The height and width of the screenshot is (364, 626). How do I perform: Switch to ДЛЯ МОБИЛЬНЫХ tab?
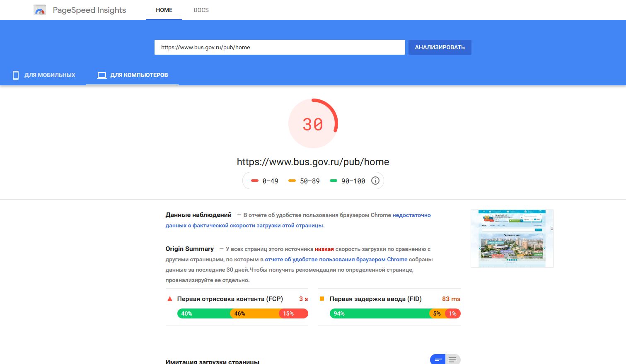pos(44,75)
